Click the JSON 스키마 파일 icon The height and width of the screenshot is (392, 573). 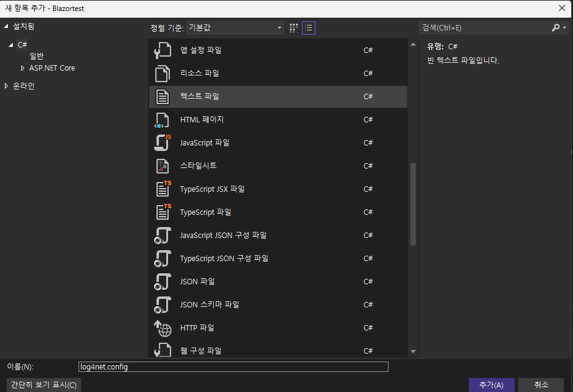pos(163,305)
